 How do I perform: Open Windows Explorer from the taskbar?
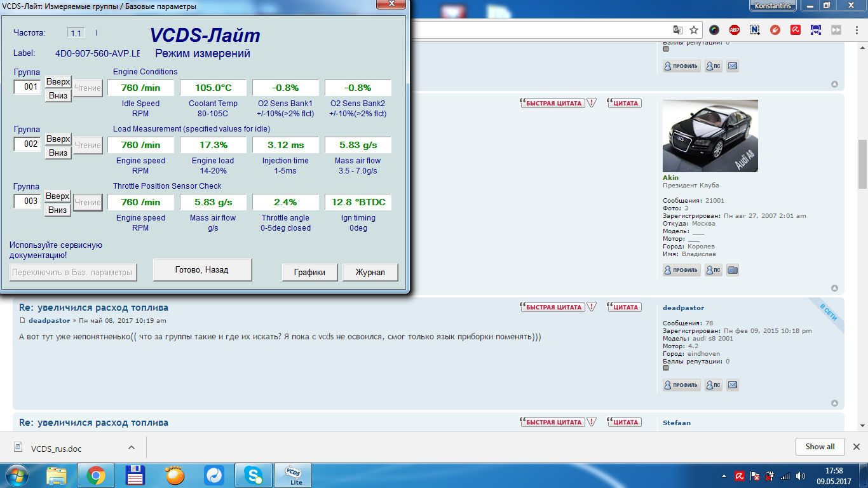tap(57, 475)
